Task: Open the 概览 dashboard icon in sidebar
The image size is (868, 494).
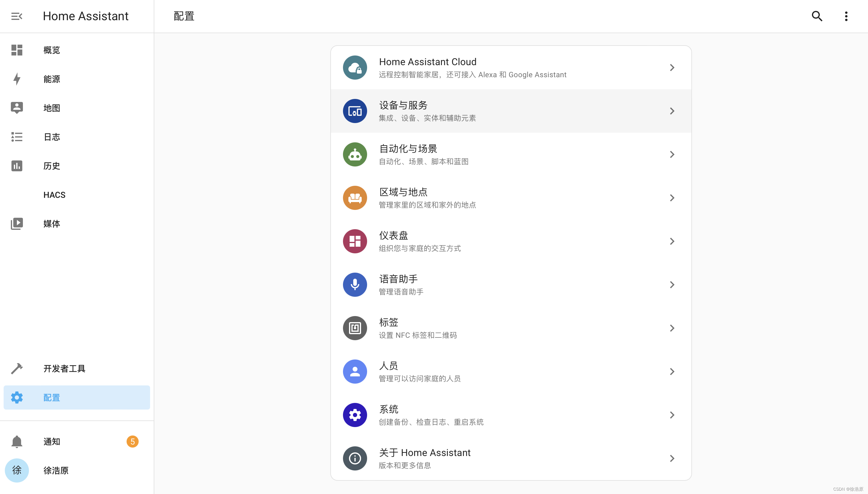Action: (17, 50)
